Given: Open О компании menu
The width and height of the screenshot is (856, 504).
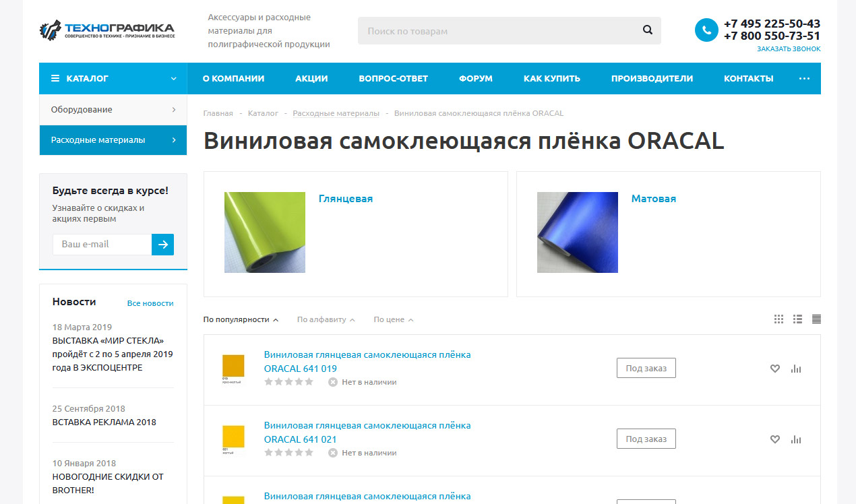Looking at the screenshot, I should point(233,79).
